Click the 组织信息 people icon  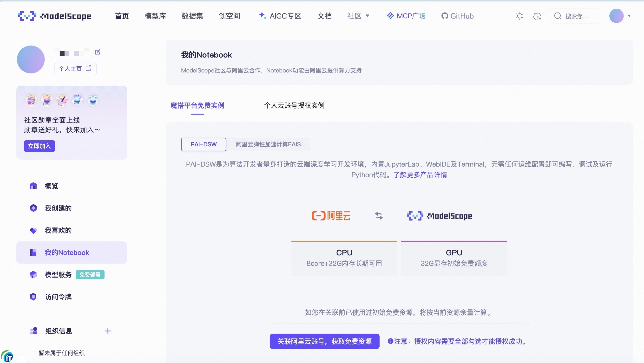pyautogui.click(x=34, y=331)
